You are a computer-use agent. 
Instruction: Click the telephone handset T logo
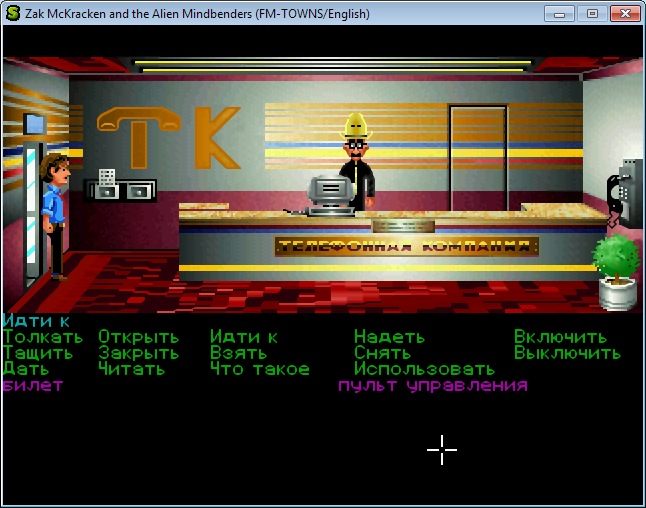[x=139, y=137]
